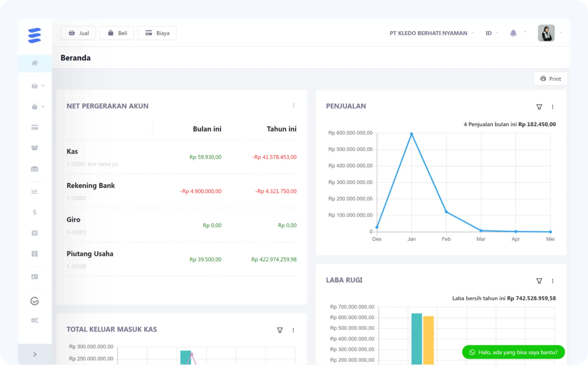Select the Giro account row
This screenshot has width=588, height=365.
182,225
